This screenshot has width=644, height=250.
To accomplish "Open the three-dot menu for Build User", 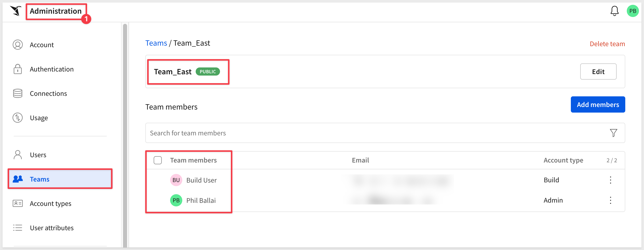I will pyautogui.click(x=611, y=180).
